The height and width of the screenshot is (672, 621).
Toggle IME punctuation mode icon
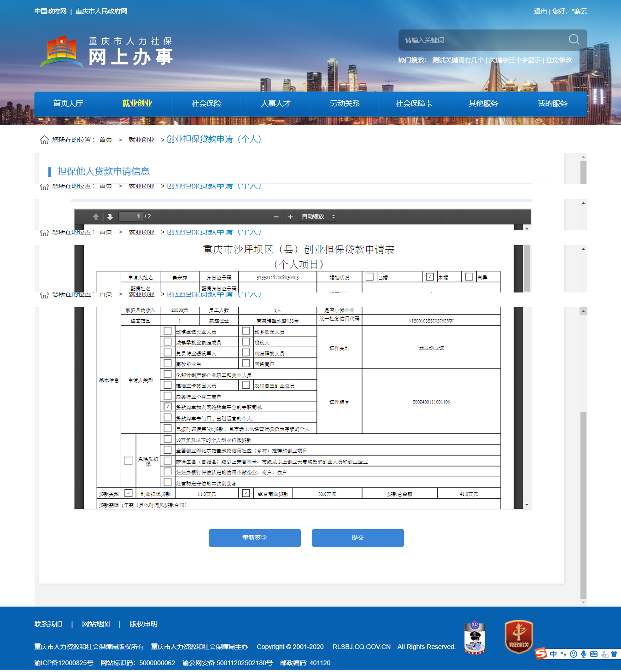click(563, 654)
